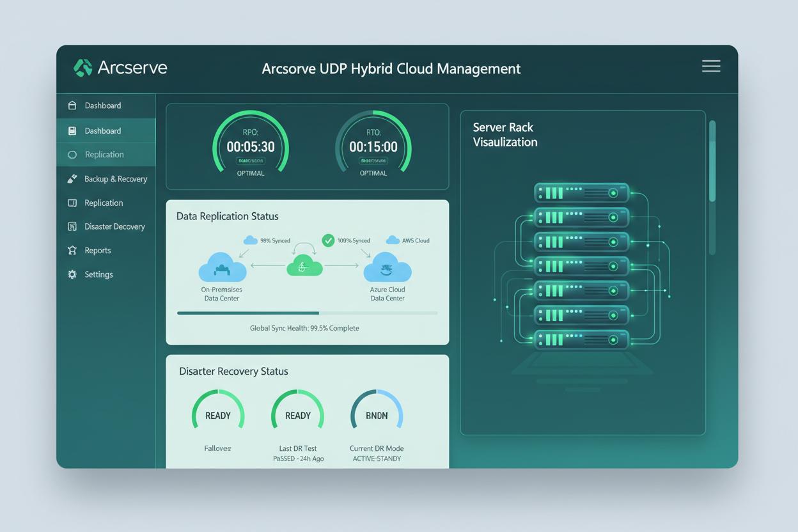This screenshot has height=532, width=798.
Task: Select Replication item with circle icon
Action: coord(106,155)
